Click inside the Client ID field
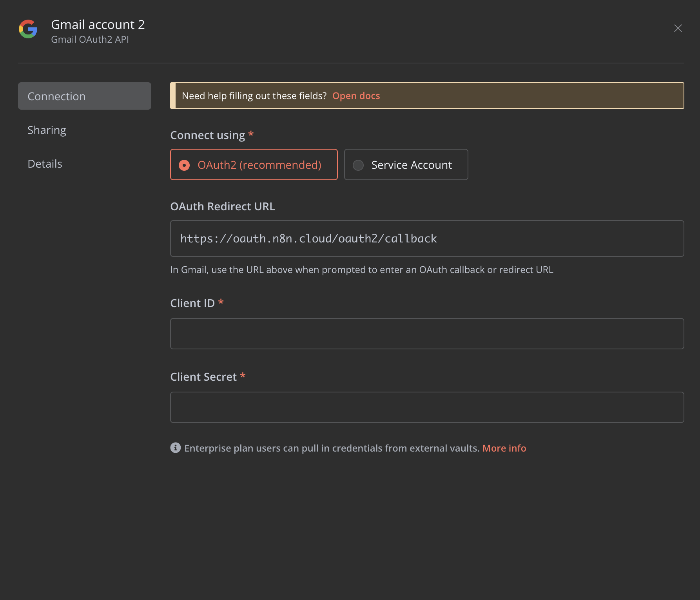This screenshot has height=600, width=700. tap(426, 333)
